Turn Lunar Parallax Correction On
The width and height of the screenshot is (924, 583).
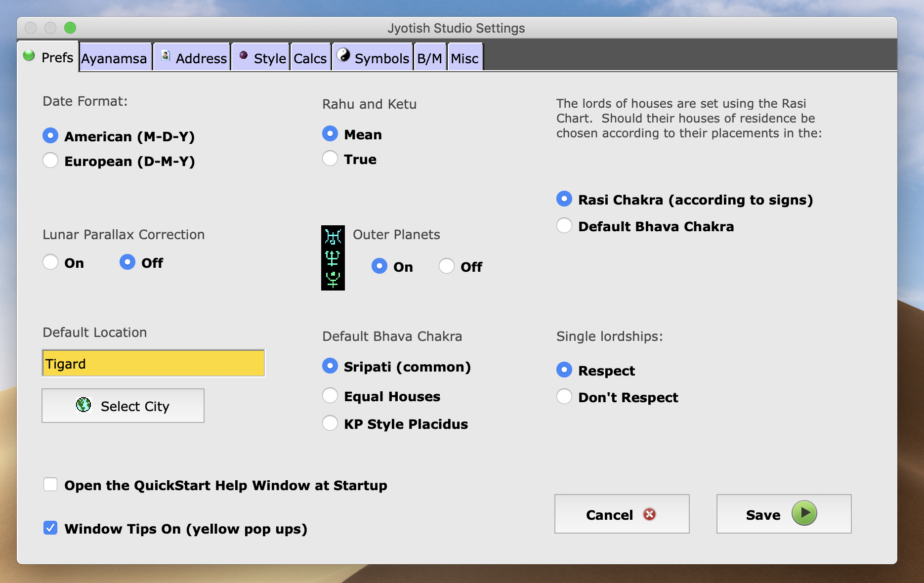pos(50,262)
